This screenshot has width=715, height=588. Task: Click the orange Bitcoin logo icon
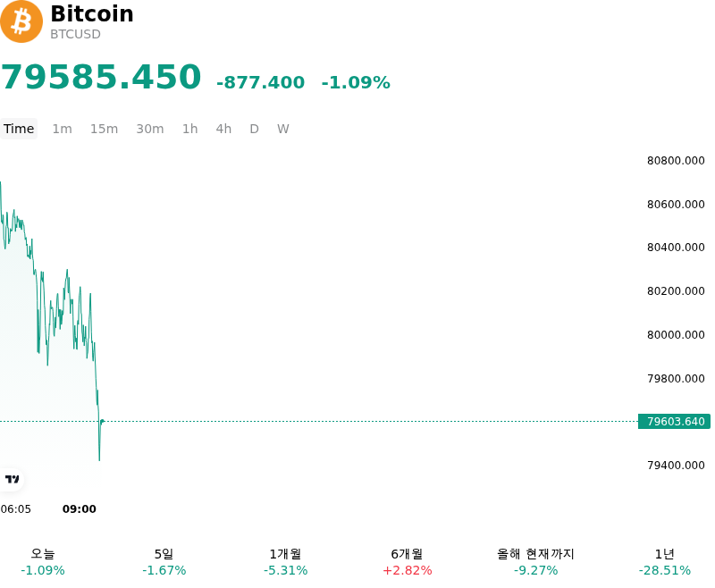pyautogui.click(x=21, y=21)
